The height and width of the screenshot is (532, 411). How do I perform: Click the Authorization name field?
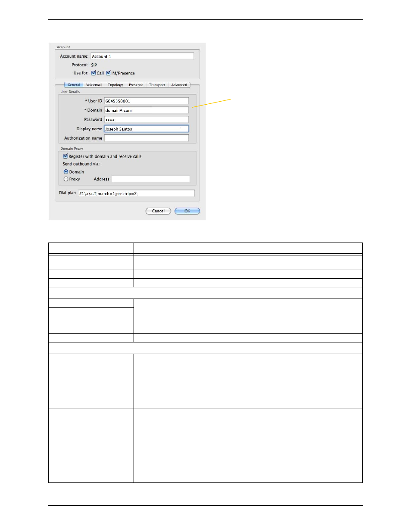146,138
